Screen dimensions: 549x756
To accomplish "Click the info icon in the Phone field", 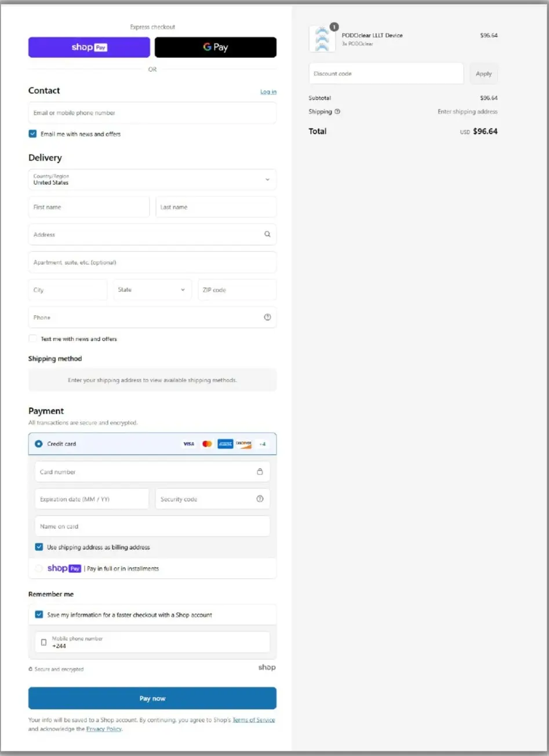I will (x=267, y=317).
